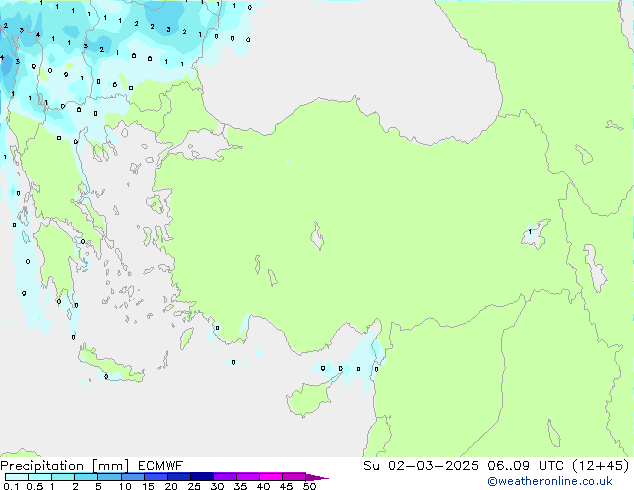The height and width of the screenshot is (490, 634).
Task: Click the '06..09 UTC' time label
Action: click(x=526, y=466)
